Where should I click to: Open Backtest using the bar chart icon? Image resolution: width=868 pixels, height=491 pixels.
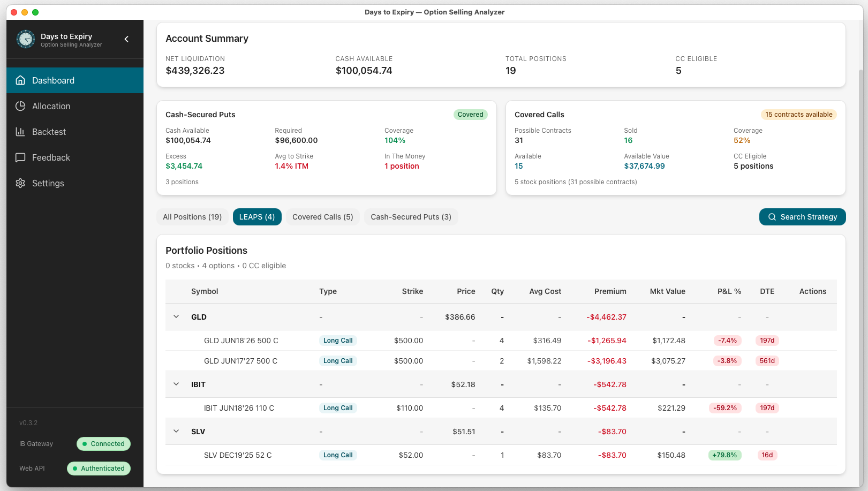(20, 131)
